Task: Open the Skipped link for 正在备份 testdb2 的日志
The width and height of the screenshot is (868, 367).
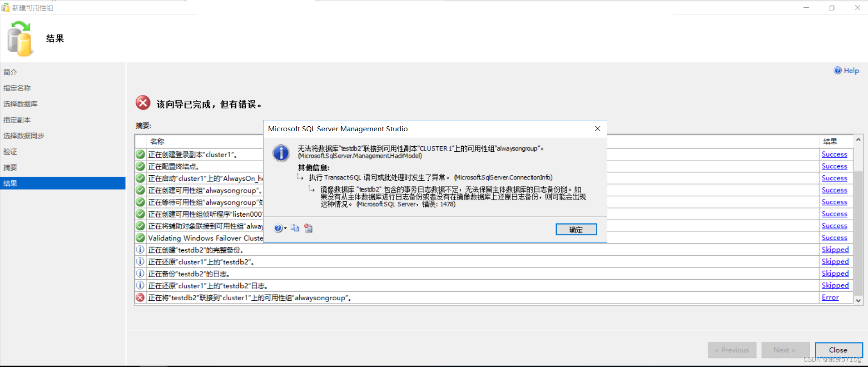Action: (x=835, y=273)
